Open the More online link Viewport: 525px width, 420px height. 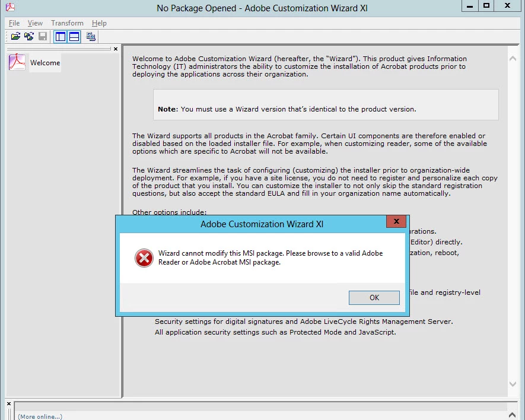click(x=40, y=416)
